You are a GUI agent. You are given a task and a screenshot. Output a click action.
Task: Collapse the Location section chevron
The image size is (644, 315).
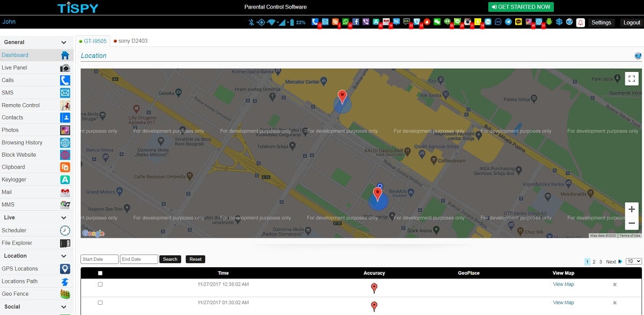click(x=64, y=256)
